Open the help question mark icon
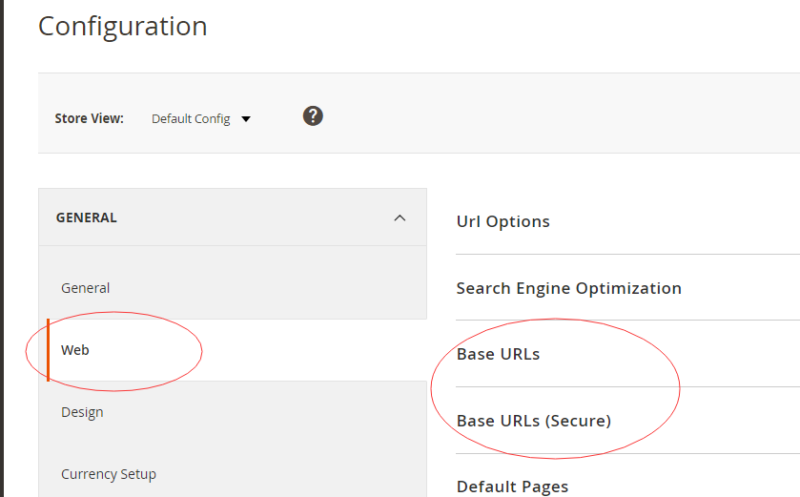The image size is (800, 497). pyautogui.click(x=313, y=116)
